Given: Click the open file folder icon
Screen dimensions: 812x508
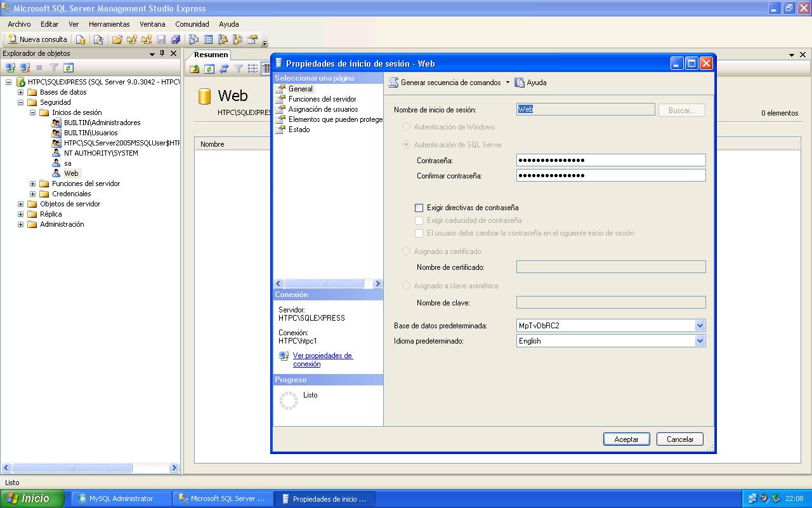Looking at the screenshot, I should [x=117, y=39].
